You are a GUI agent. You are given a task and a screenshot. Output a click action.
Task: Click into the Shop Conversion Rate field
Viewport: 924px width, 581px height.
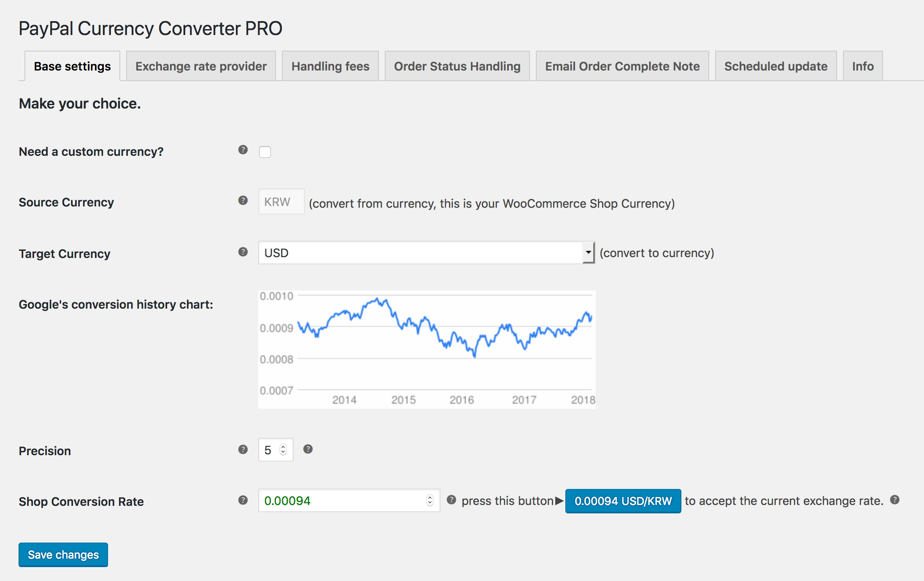click(x=342, y=501)
